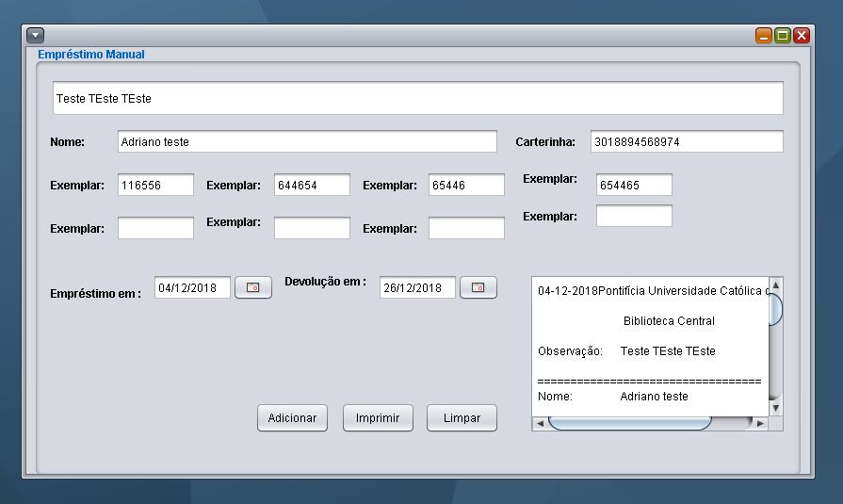Focus the Nome field containing Adriano teste
843x504 pixels.
pos(307,141)
